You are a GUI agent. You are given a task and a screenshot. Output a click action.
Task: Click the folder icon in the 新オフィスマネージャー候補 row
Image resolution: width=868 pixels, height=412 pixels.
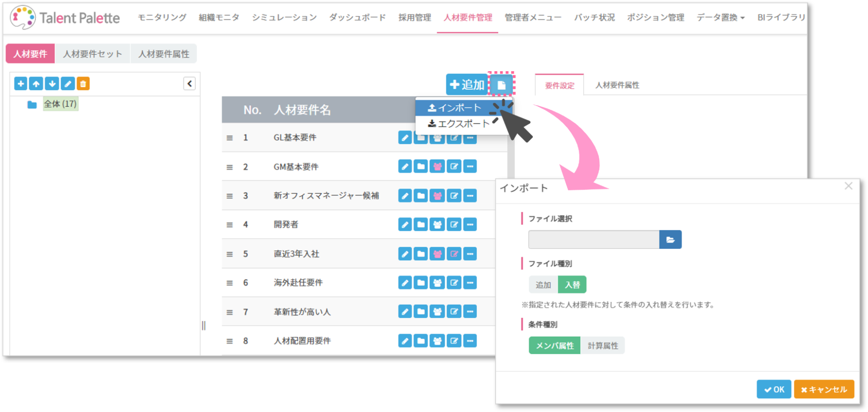pos(421,195)
